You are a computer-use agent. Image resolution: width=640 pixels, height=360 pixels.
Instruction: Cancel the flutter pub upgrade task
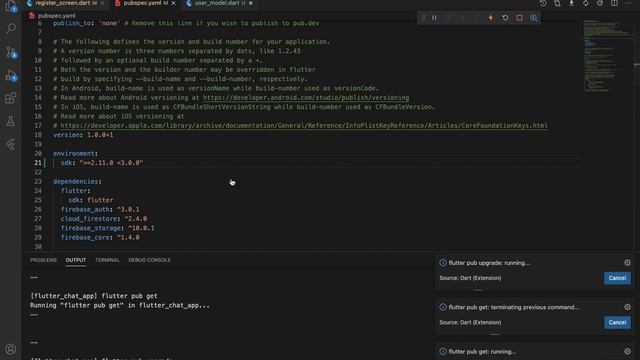[x=617, y=278]
